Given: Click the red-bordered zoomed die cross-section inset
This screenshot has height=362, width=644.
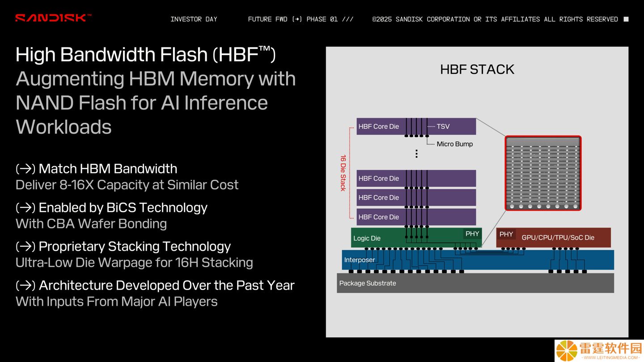Looking at the screenshot, I should (543, 173).
